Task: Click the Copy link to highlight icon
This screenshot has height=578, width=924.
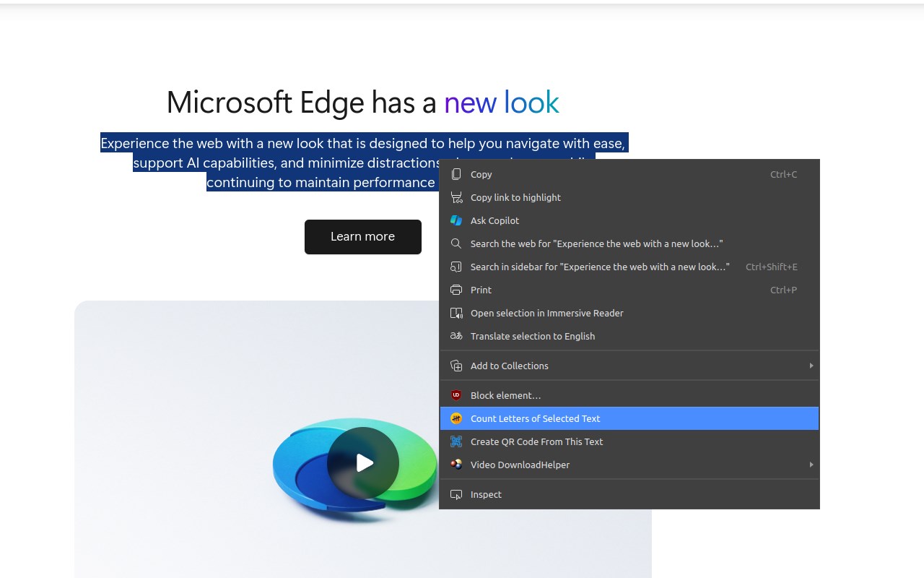Action: click(x=456, y=197)
